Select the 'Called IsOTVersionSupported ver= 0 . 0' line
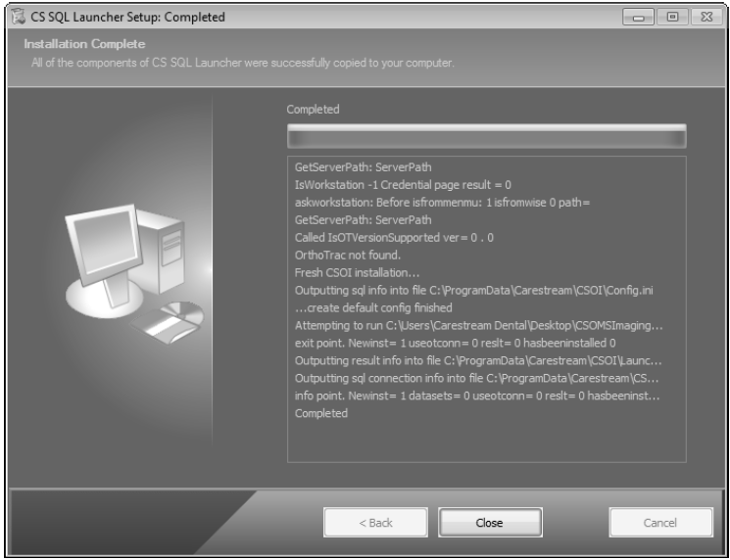This screenshot has height=560, width=730. (x=394, y=238)
